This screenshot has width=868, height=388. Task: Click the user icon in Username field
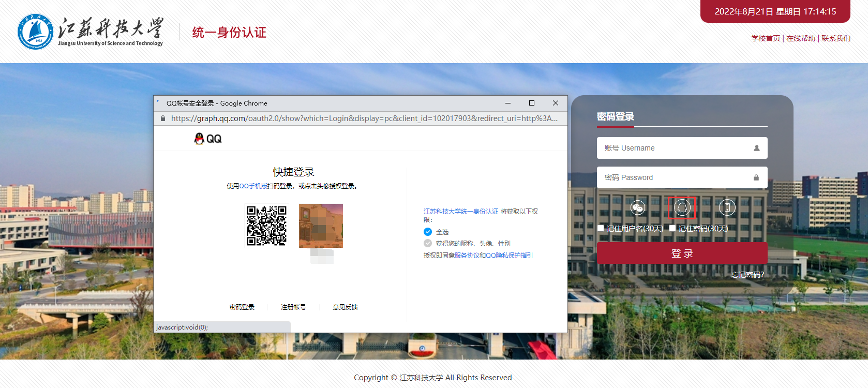756,148
